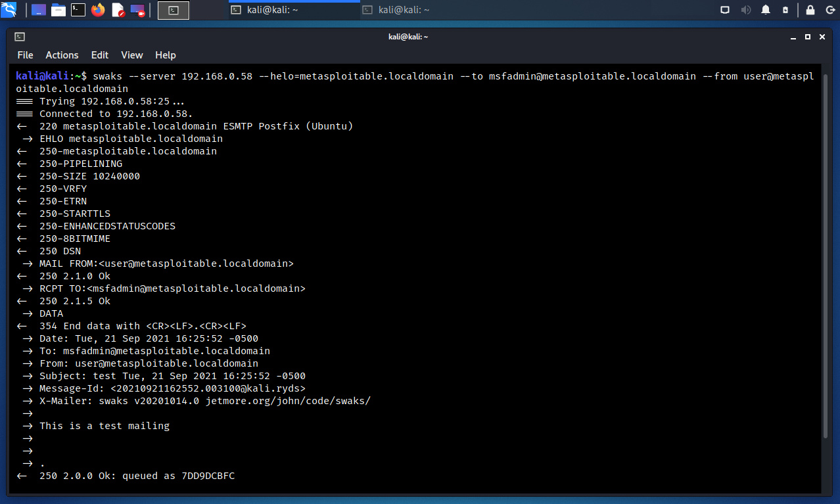Open the file manager from panel
This screenshot has width=840, height=504.
[58, 10]
